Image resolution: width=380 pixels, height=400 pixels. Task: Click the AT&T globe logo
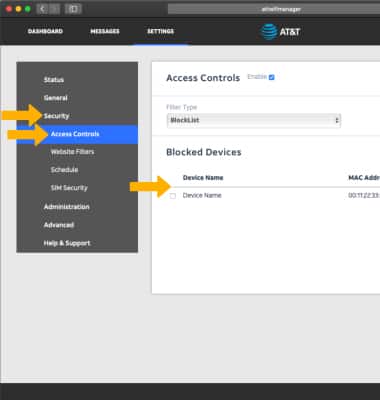pos(269,32)
